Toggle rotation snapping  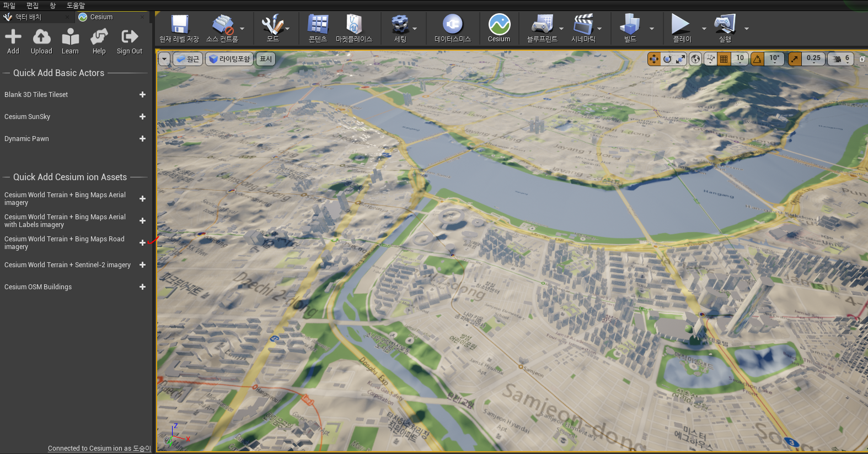758,59
